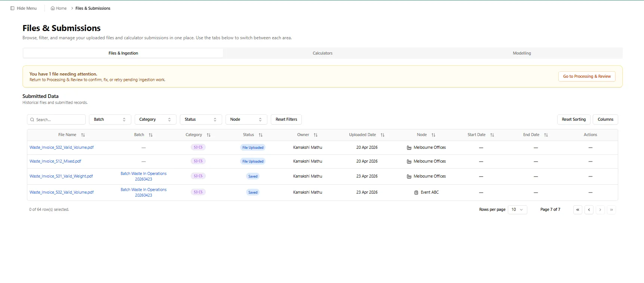Go to first page of table
Screen dimensions: 644x283
tap(578, 210)
